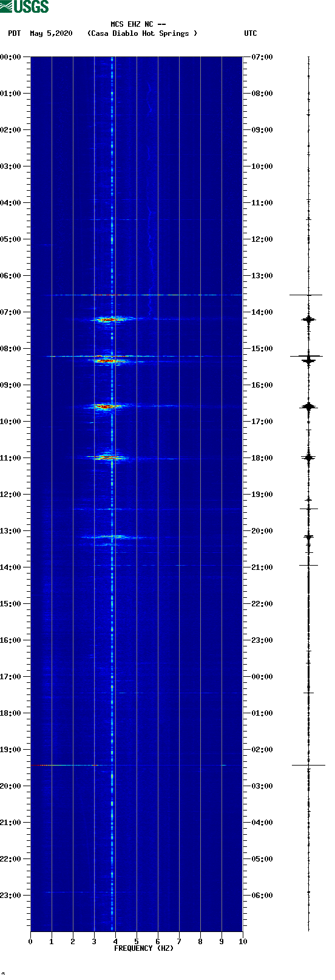The height and width of the screenshot is (980, 335).
Task: Click the UTC '15:00' time label
Action: 262,349
